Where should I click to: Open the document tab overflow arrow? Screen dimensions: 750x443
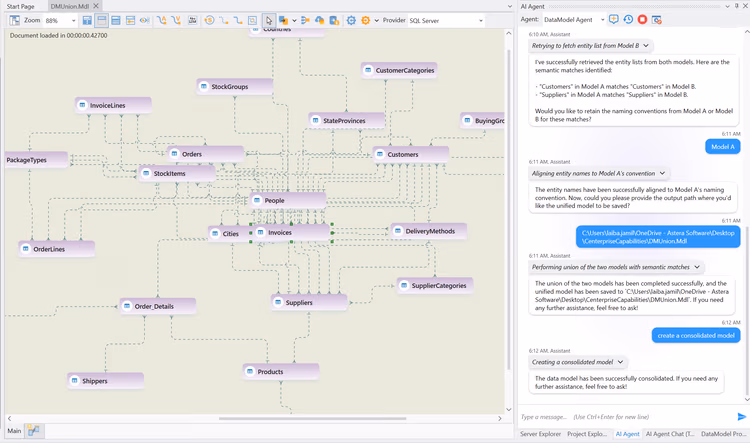(x=509, y=6)
